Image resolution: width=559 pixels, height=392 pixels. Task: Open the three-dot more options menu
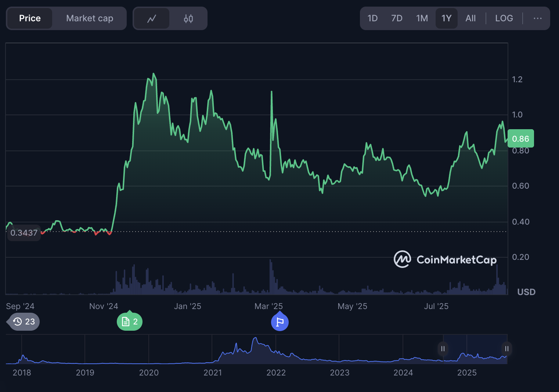click(537, 18)
